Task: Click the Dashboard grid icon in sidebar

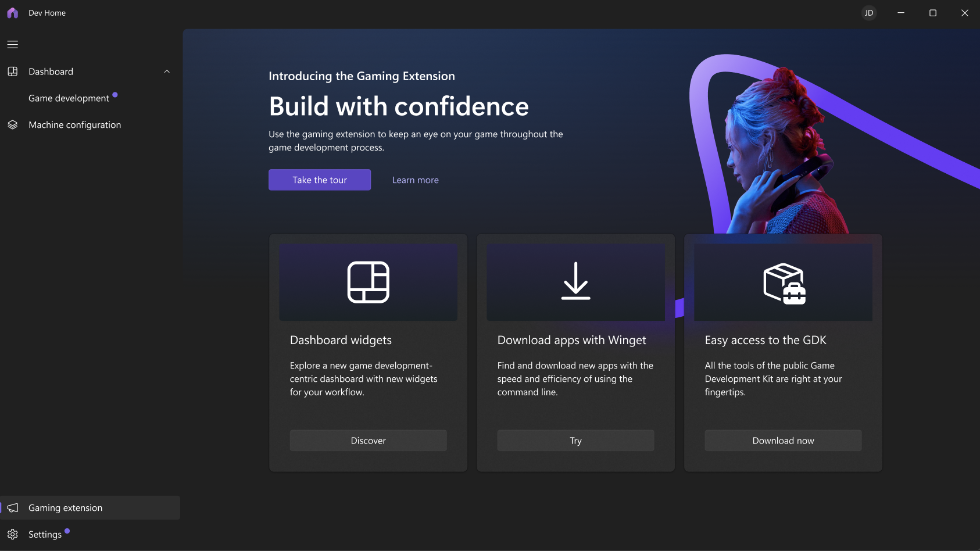Action: [x=13, y=71]
